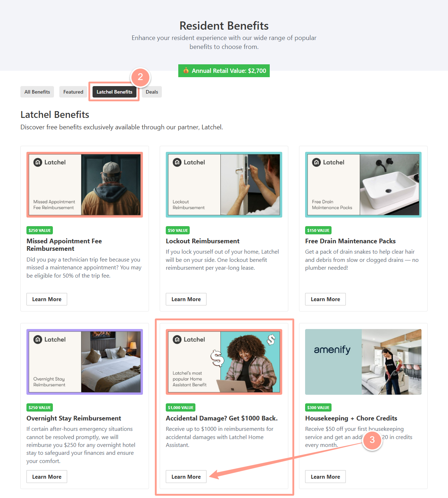Click the Resident Benefits page heading
Image resolution: width=448 pixels, height=498 pixels.
pyautogui.click(x=224, y=26)
